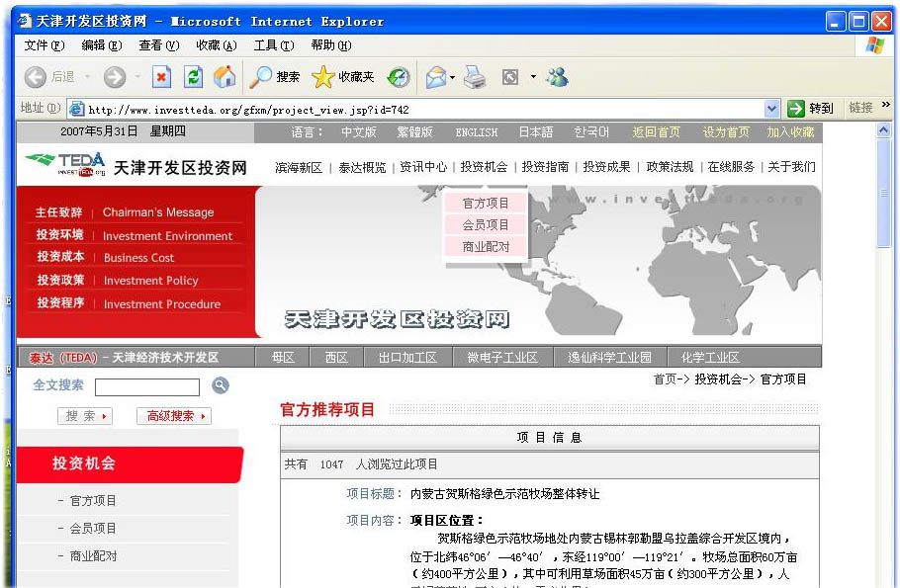Select 官方项目 in the dropdown submenu
Image resolution: width=900 pixels, height=588 pixels.
click(x=486, y=203)
